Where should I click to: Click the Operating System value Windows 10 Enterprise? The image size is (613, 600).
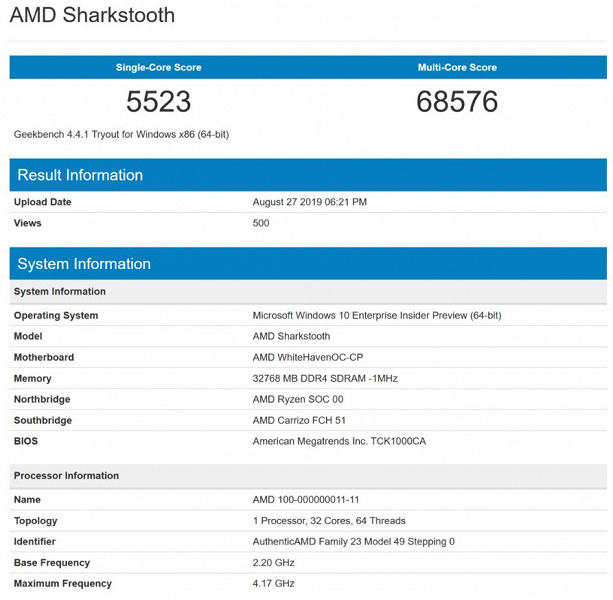tap(377, 316)
